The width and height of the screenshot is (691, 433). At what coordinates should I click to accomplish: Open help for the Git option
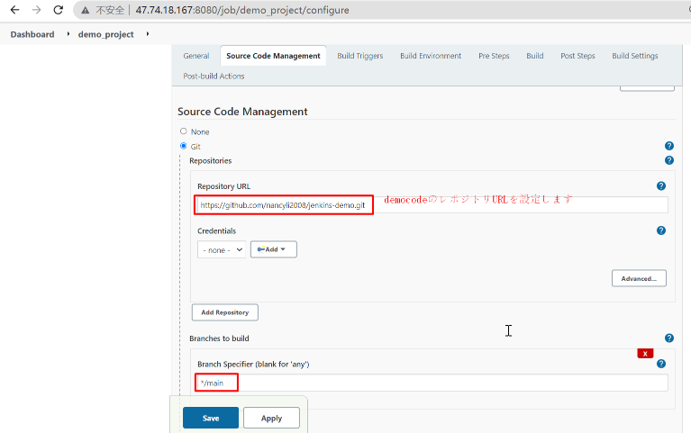click(x=669, y=146)
